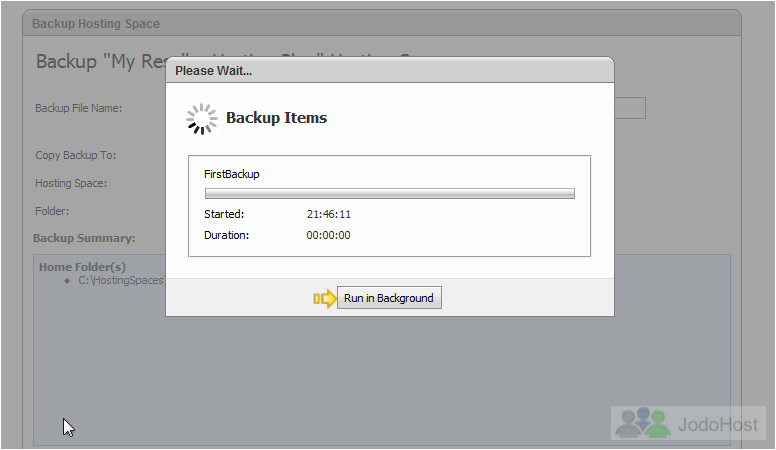The height and width of the screenshot is (450, 776).
Task: Click the yellow arrow pointer icon
Action: (325, 299)
